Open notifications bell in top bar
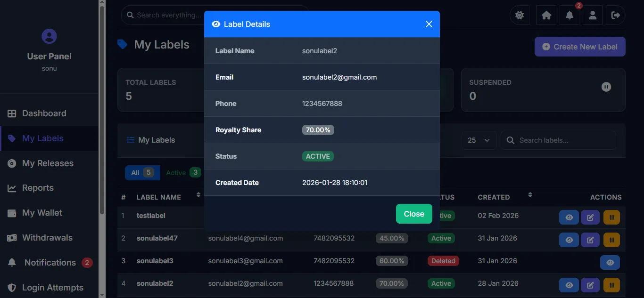The image size is (644, 298). click(570, 16)
